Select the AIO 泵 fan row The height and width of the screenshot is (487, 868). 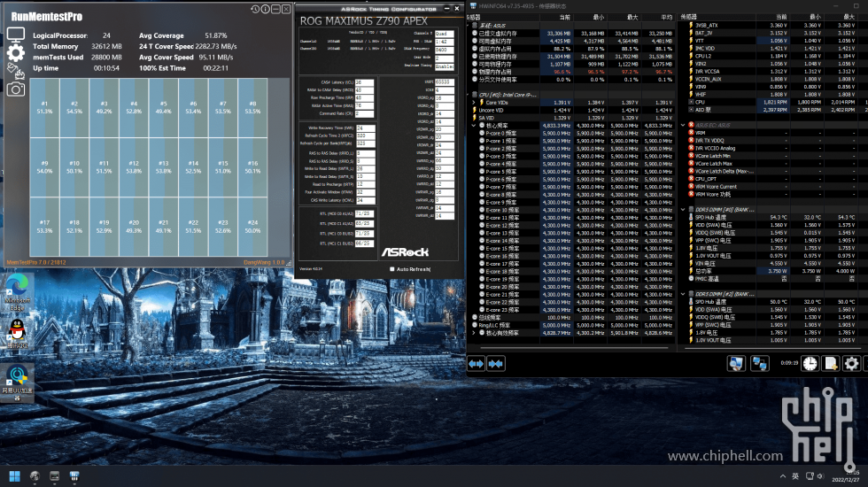(x=773, y=110)
